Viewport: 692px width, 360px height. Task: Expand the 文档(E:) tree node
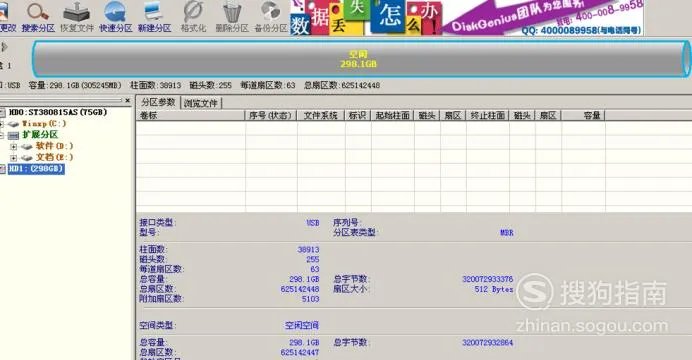[13, 158]
